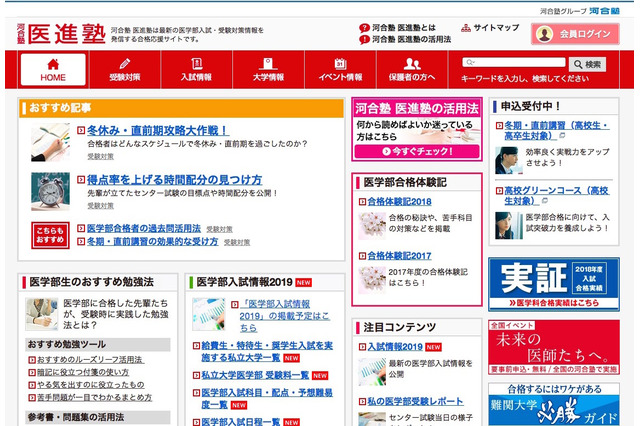The image size is (640, 426).
Task: Click the 医学部入試情報2019 section heading
Action: point(244,282)
